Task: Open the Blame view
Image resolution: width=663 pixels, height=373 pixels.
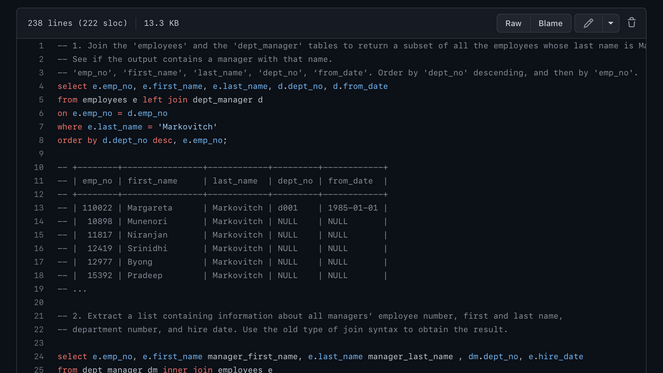Action: [x=550, y=23]
